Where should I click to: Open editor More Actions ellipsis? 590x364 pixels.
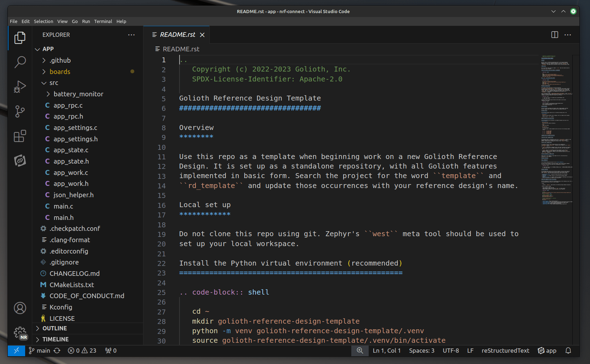click(568, 35)
